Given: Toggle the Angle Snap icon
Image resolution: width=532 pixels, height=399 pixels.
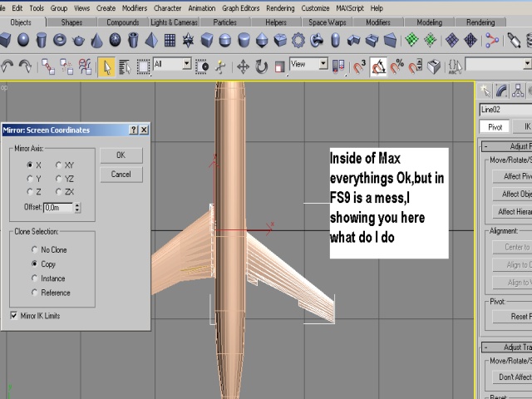Looking at the screenshot, I should [x=378, y=65].
